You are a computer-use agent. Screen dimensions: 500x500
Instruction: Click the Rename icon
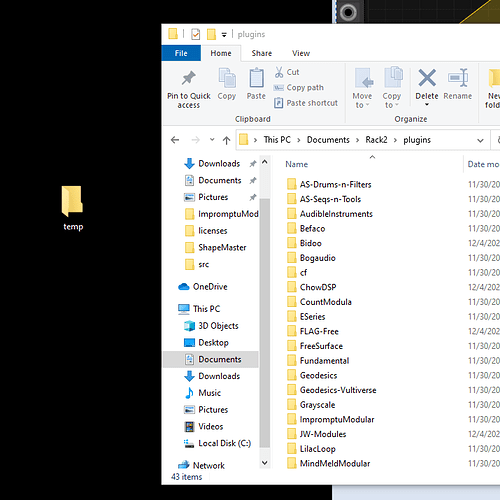(458, 78)
